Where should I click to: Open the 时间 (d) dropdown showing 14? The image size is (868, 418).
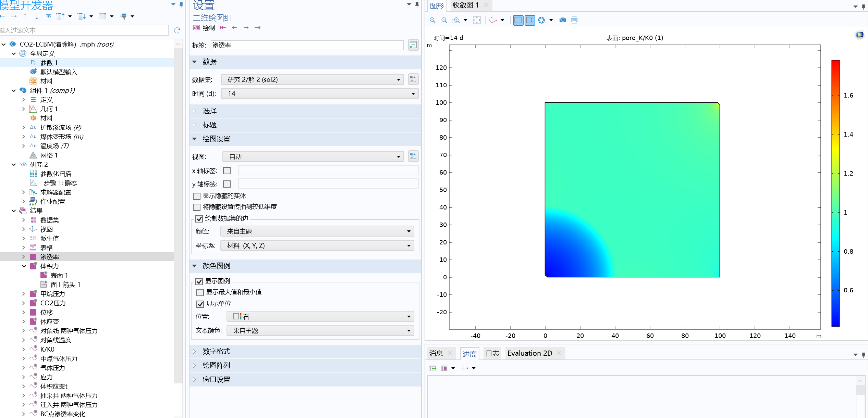pyautogui.click(x=319, y=94)
